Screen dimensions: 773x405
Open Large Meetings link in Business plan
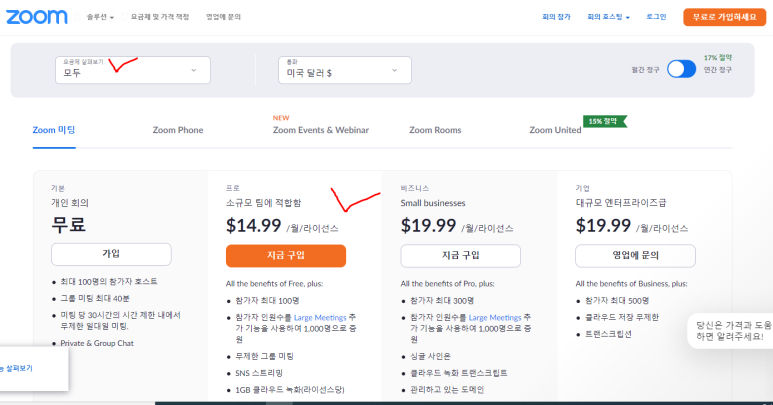point(495,318)
